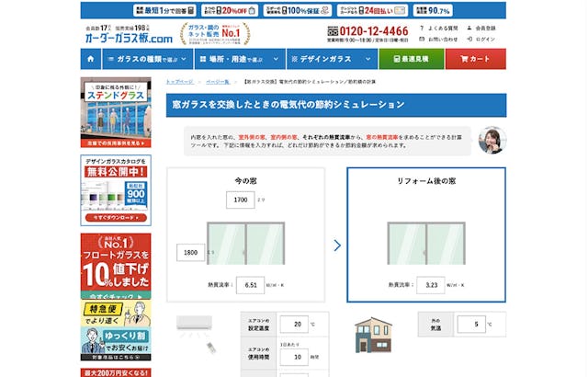Screen dimensions: 588x377
Task: Open the デザインガラスカタログ 無料公開中 banner
Action: click(116, 190)
